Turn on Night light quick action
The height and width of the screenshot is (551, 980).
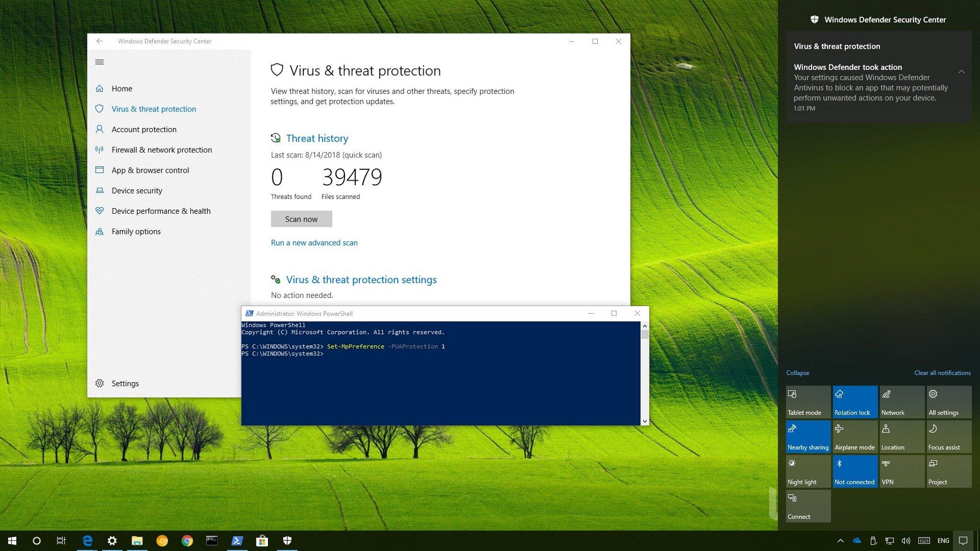(808, 472)
